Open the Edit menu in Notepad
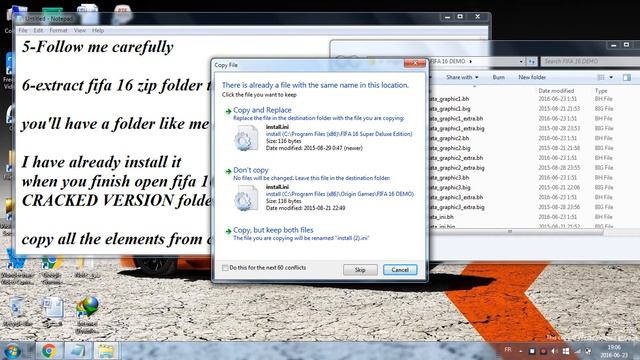The height and width of the screenshot is (360, 640). (38, 31)
